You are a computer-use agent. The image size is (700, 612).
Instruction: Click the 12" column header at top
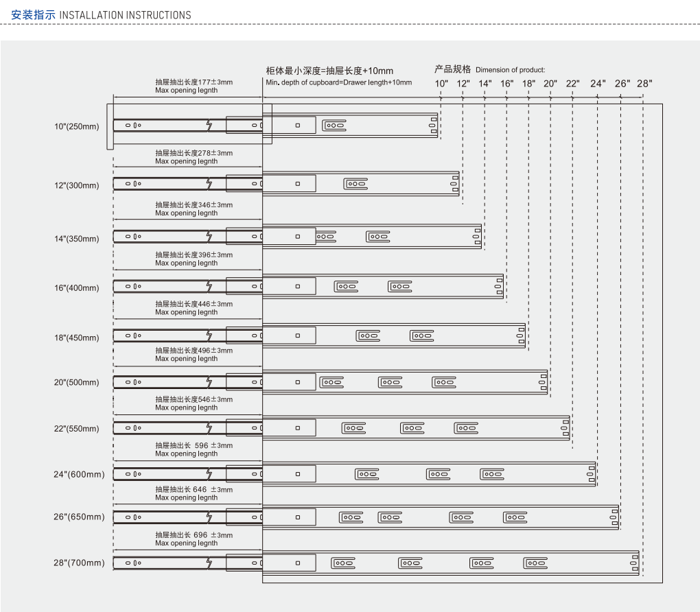tap(463, 84)
